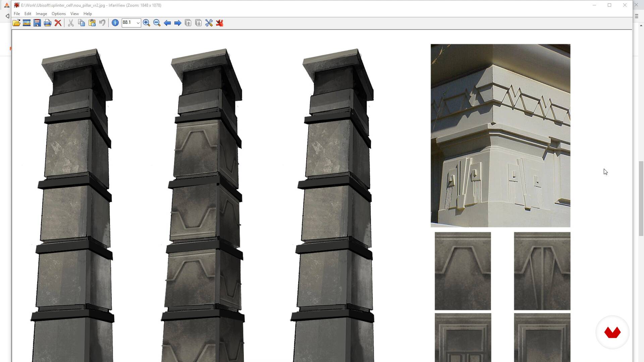Click the previous page icon
Viewport: 644px width, 362px height.
point(188,23)
